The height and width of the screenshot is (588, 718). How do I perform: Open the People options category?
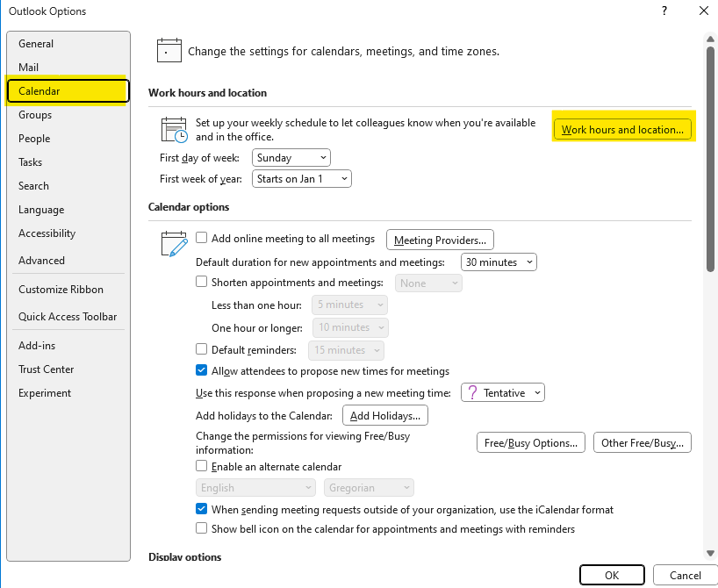pyautogui.click(x=68, y=139)
